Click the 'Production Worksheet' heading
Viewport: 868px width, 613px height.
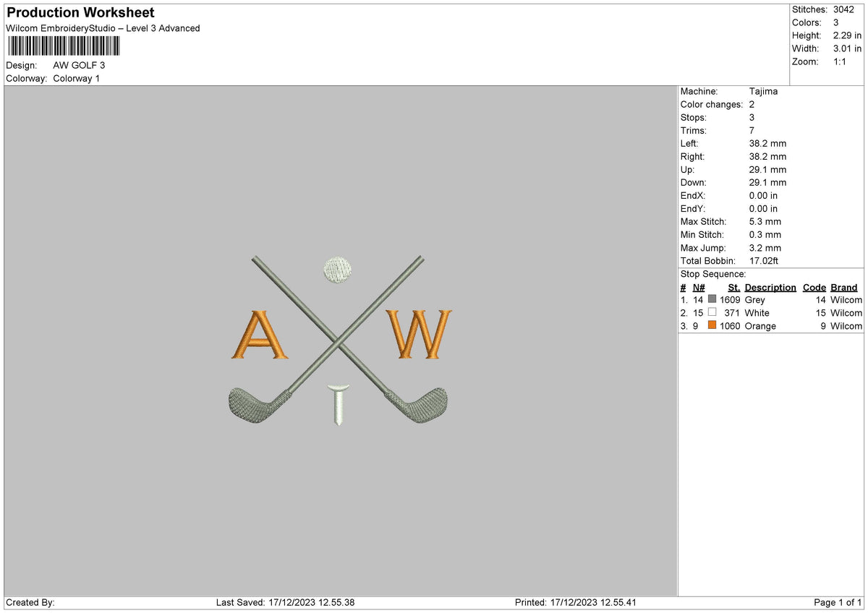coord(80,13)
